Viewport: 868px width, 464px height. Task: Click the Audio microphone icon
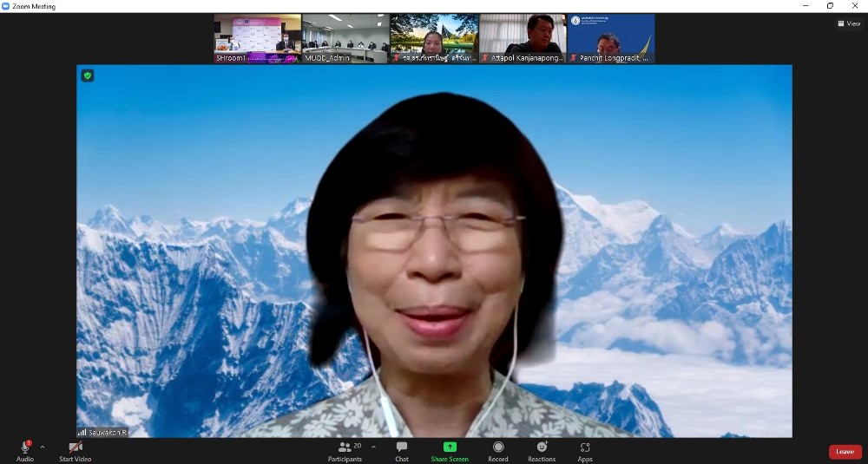coord(24,447)
